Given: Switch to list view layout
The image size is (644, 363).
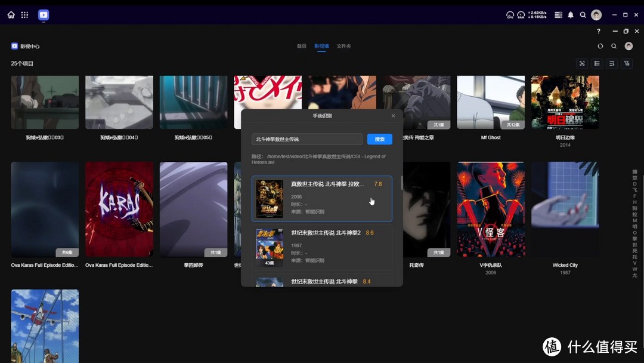Looking at the screenshot, I should [597, 63].
